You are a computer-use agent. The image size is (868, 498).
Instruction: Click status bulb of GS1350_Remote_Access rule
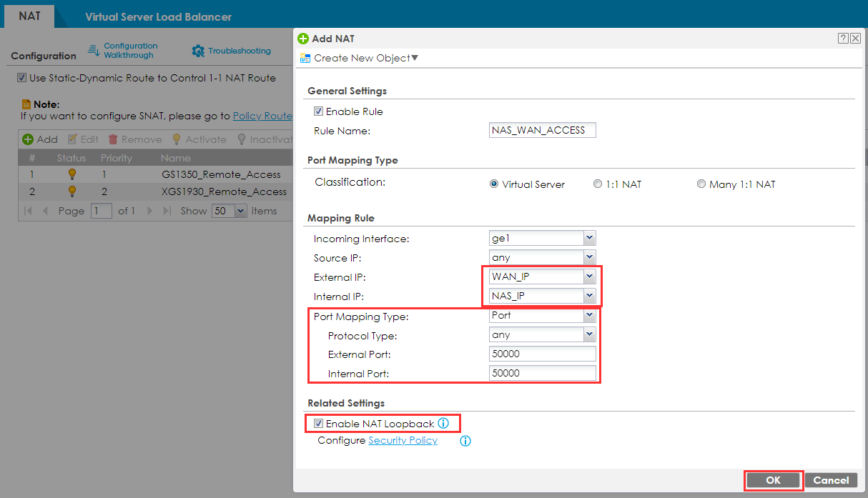(x=71, y=174)
